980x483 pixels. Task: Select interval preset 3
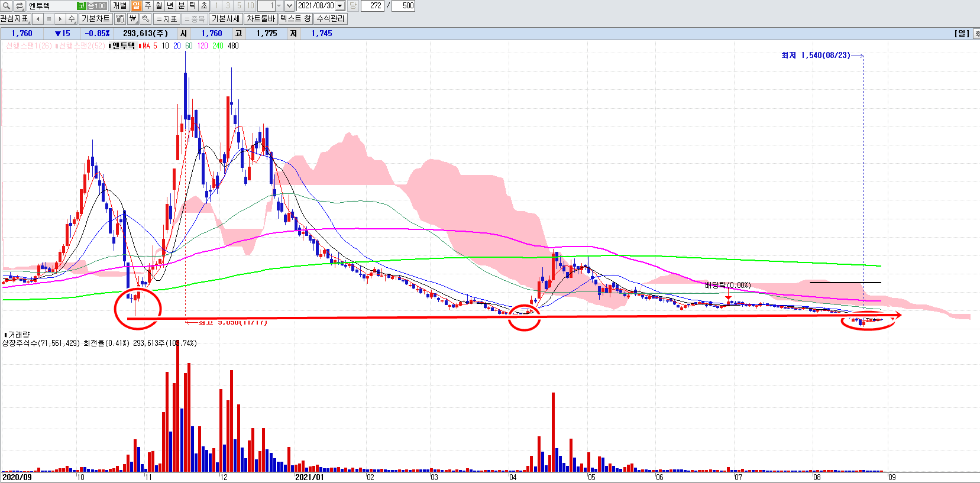point(228,6)
